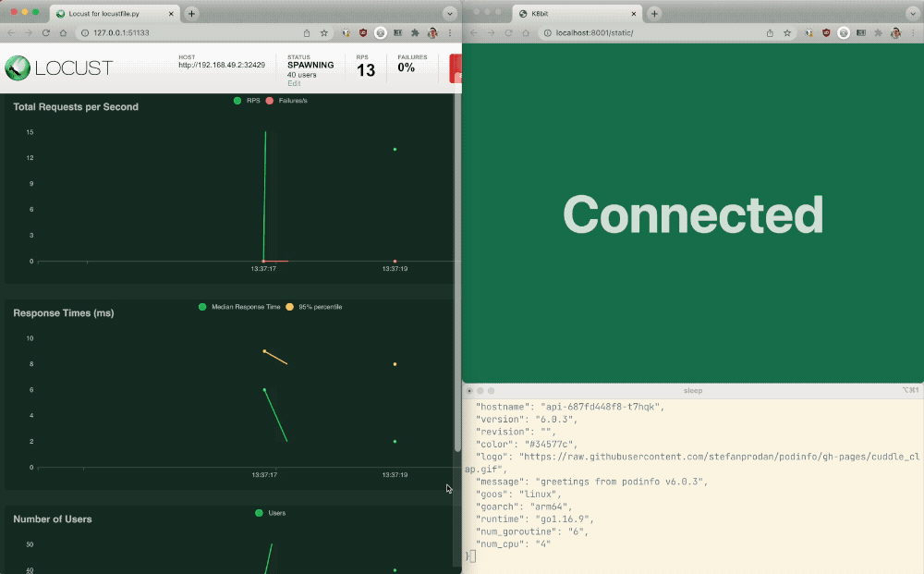The height and width of the screenshot is (574, 924).
Task: Toggle the Median Response Time legend item
Action: point(239,307)
